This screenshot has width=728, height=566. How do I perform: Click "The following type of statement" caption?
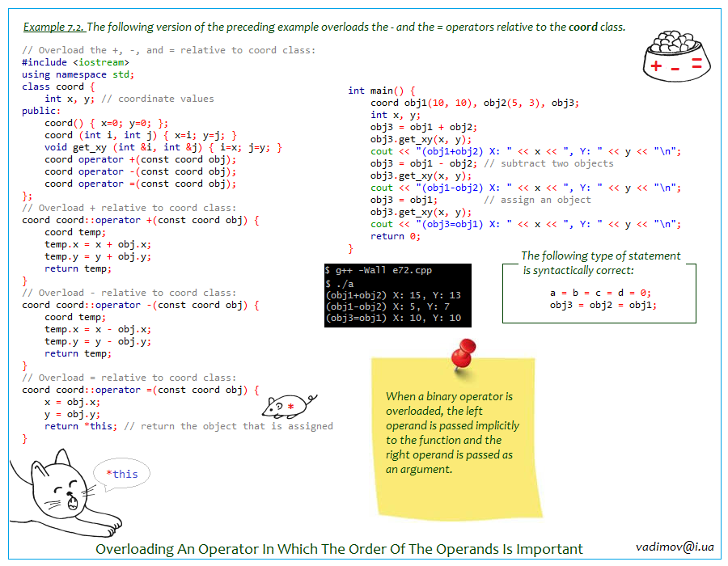[x=601, y=256]
